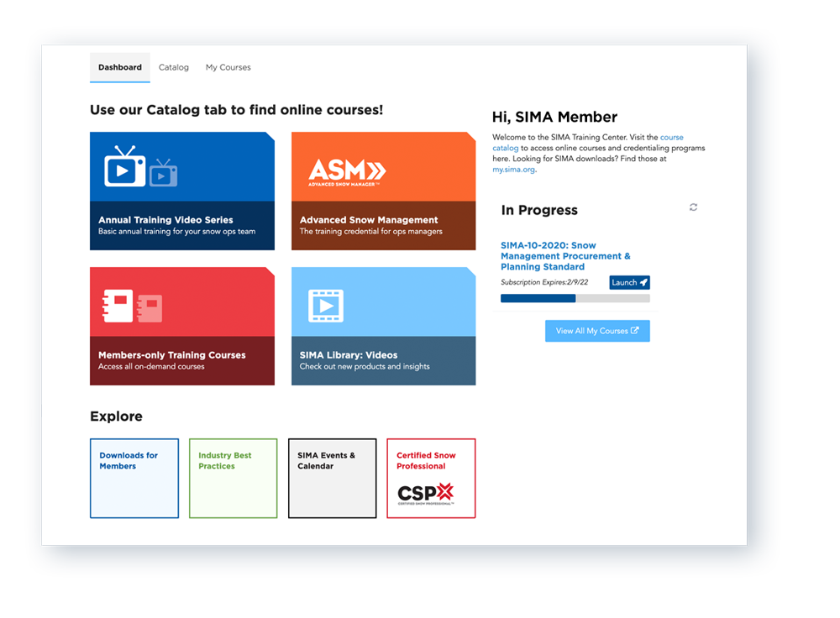Open the Certified Snow Professional text link
Viewport: 840px width, 618px height.
(426, 460)
